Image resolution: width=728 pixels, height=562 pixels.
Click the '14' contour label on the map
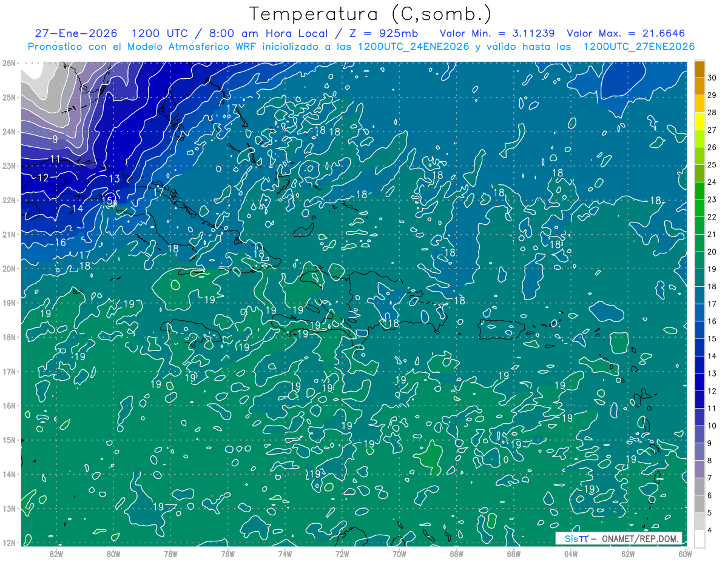tap(77, 209)
